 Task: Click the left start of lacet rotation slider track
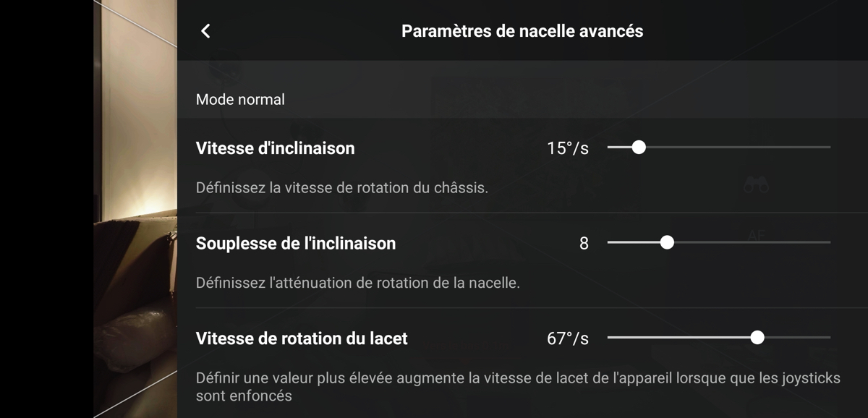(x=610, y=338)
